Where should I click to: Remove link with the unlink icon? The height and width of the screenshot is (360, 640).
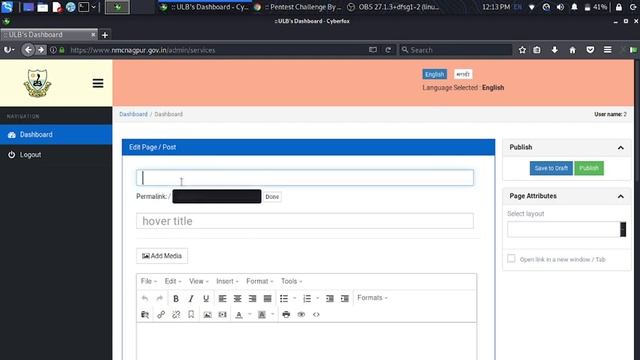coord(176,314)
